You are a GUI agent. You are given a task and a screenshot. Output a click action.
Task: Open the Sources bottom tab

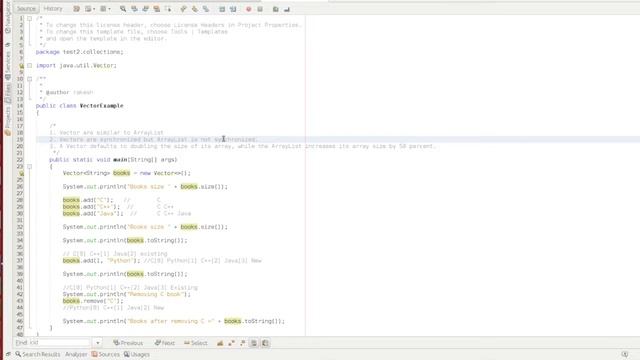106,354
